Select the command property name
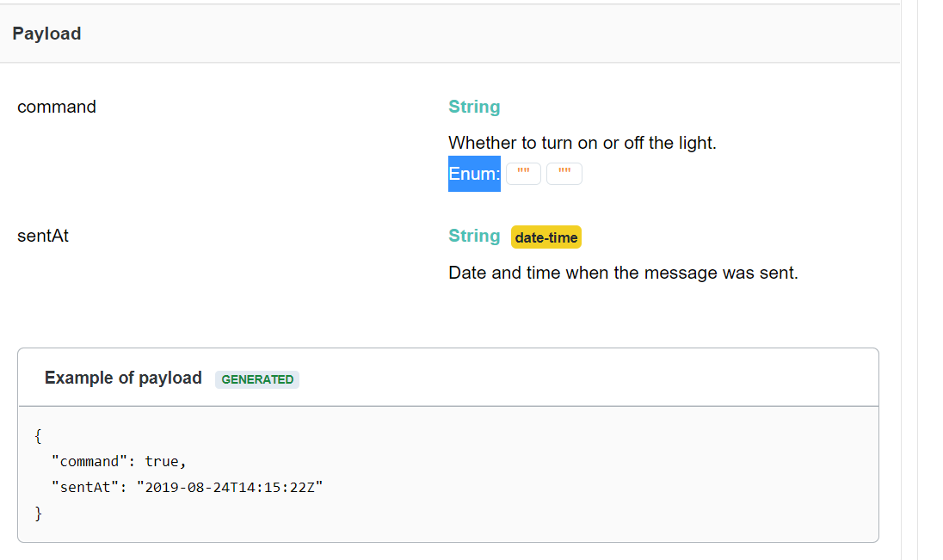 [57, 107]
